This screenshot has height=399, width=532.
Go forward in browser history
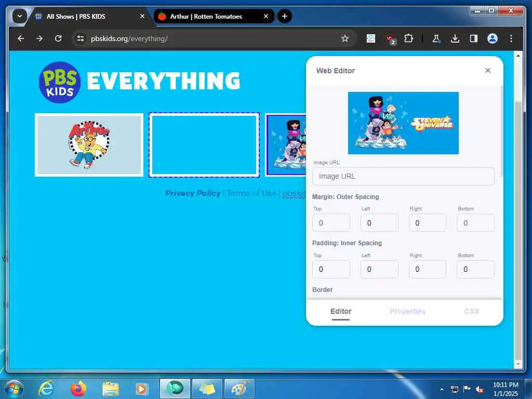(39, 38)
